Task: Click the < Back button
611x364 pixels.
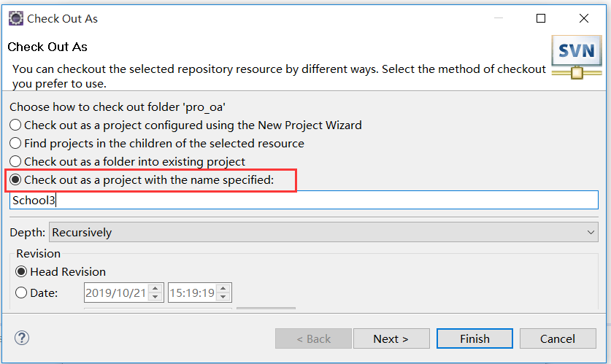Action: pos(312,338)
